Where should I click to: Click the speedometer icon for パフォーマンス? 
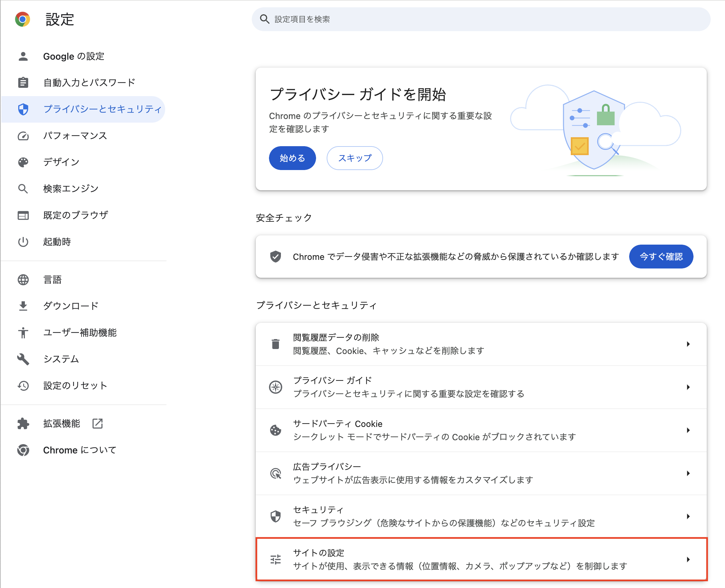pyautogui.click(x=23, y=136)
